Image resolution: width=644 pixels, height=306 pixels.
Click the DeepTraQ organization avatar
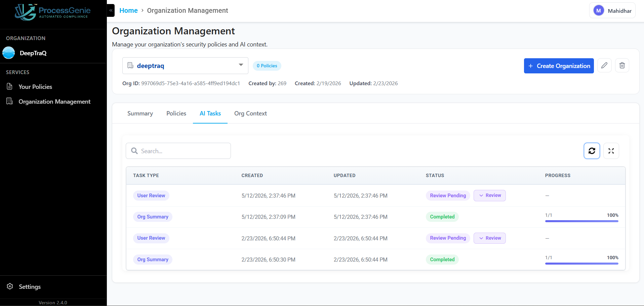tap(9, 53)
